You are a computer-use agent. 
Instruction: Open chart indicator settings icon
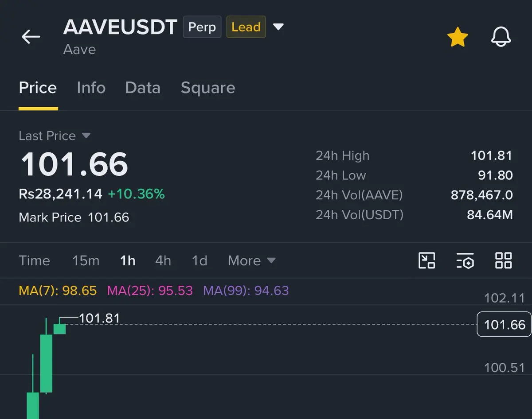coord(465,260)
